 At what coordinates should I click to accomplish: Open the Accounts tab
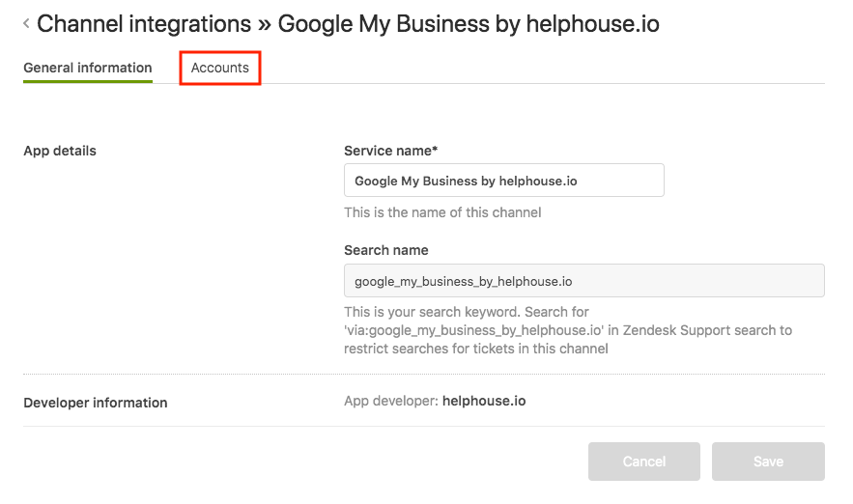[x=220, y=68]
